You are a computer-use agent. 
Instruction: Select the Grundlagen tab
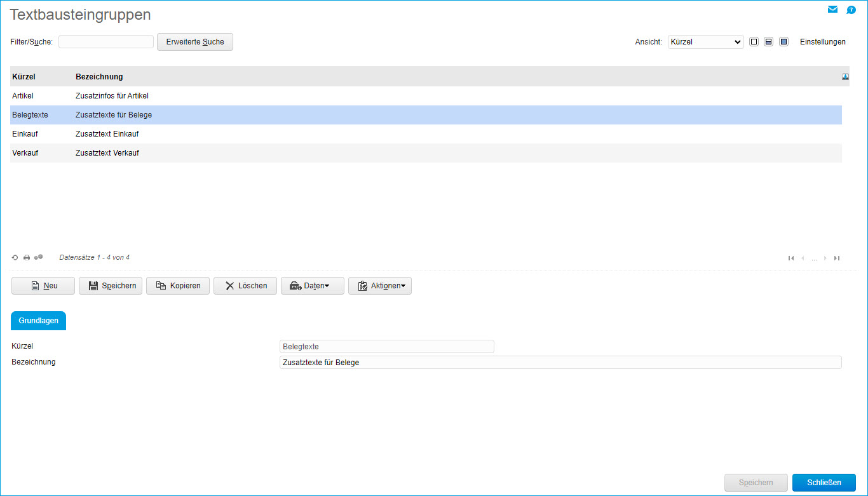coord(39,321)
